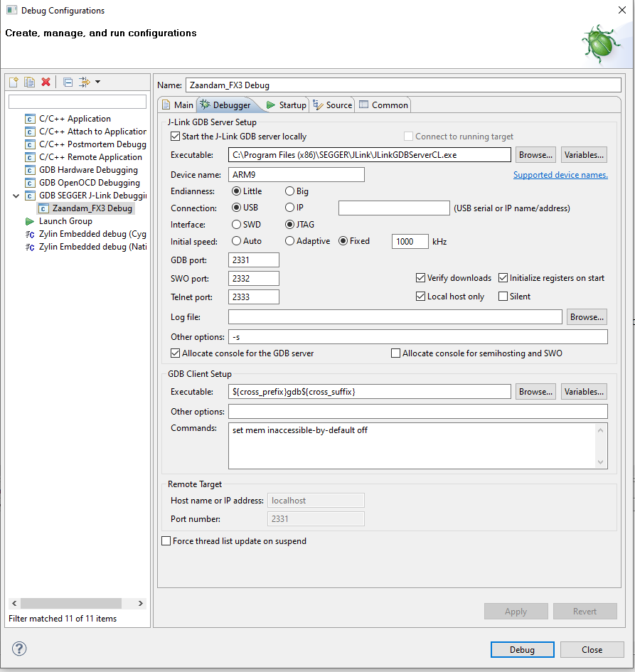The height and width of the screenshot is (672, 635).
Task: Open launch configuration filtering options
Action: click(x=84, y=82)
